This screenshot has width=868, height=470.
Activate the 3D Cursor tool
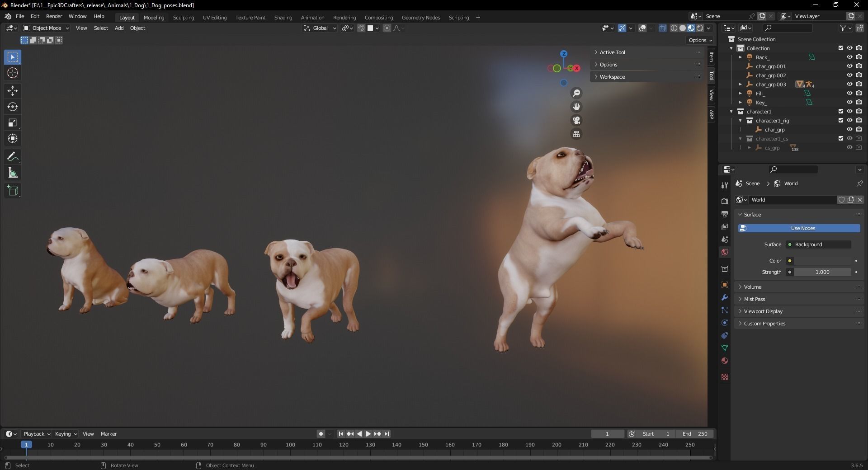[x=13, y=73]
